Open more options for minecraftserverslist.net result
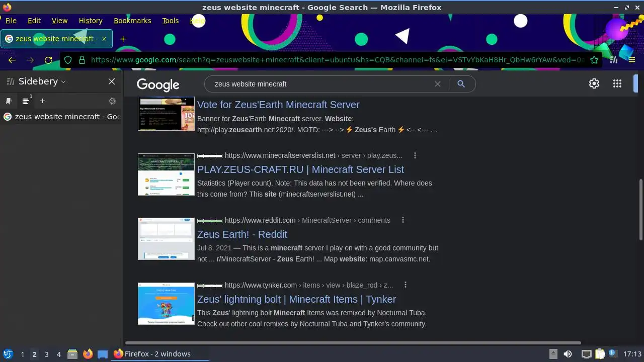 coord(415,155)
